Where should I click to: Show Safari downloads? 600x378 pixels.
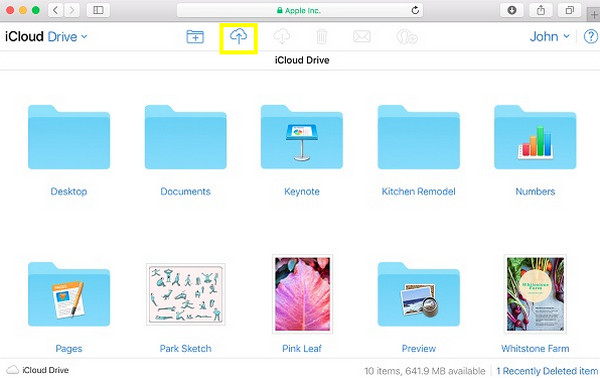point(512,10)
